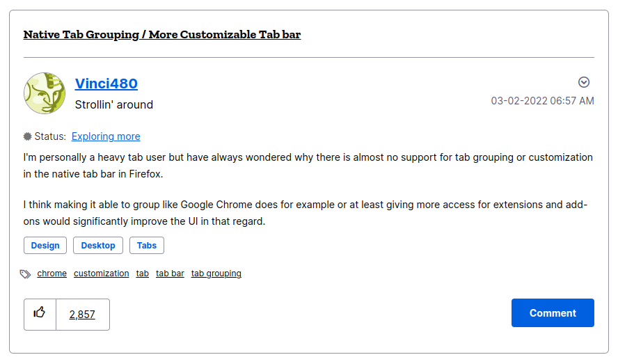Select the Desktop label
The width and height of the screenshot is (618, 364).
pyautogui.click(x=98, y=246)
